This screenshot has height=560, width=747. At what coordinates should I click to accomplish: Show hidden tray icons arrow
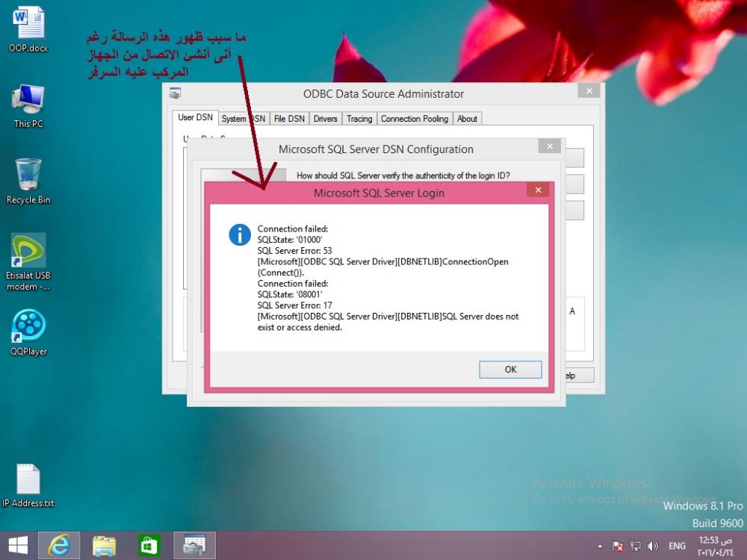click(x=600, y=547)
